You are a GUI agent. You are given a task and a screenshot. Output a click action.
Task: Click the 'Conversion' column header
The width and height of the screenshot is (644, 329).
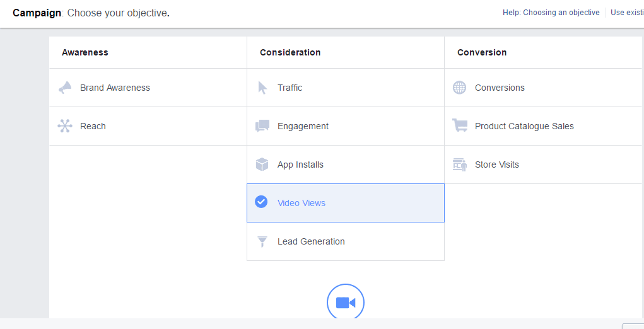(482, 52)
